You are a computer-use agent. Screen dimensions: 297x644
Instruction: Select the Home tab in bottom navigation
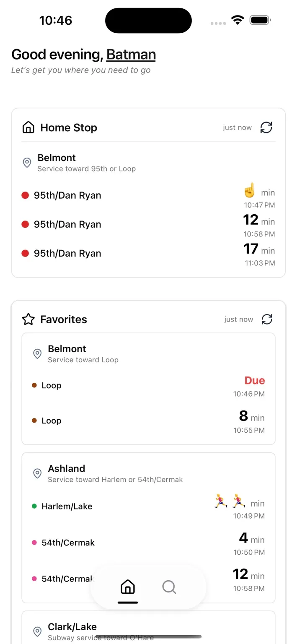click(127, 587)
